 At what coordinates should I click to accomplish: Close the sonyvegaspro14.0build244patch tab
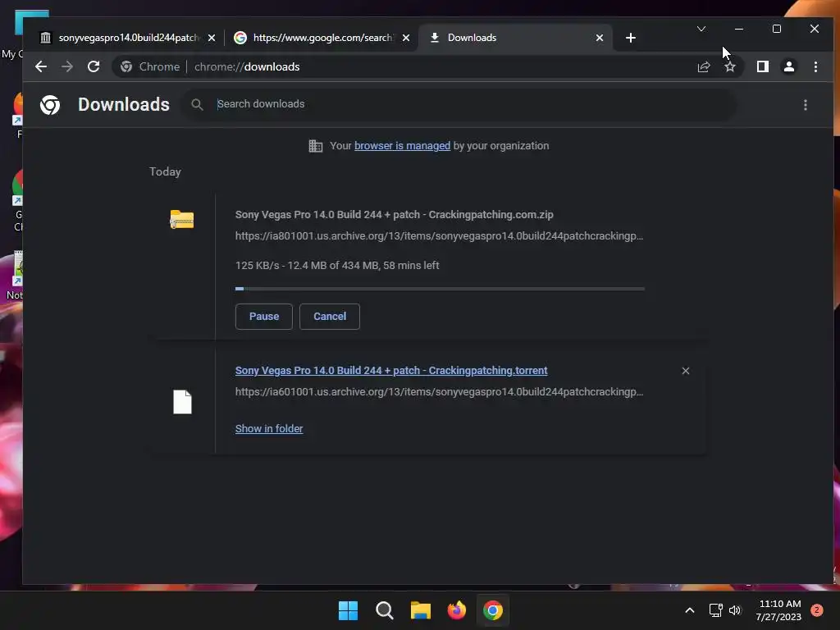[212, 38]
